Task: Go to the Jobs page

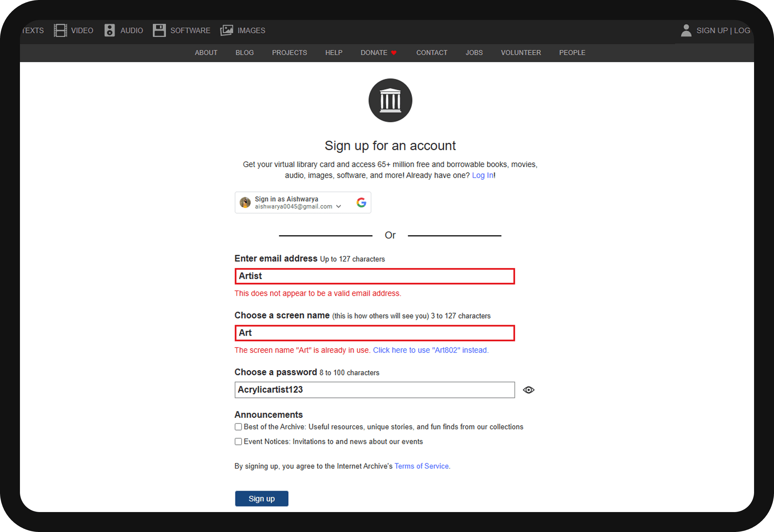Action: click(x=474, y=53)
